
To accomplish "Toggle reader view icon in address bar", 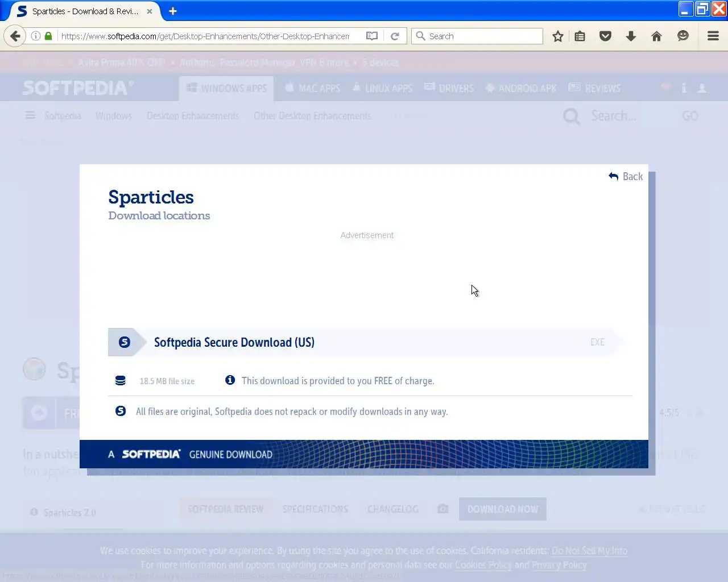I will click(x=372, y=36).
